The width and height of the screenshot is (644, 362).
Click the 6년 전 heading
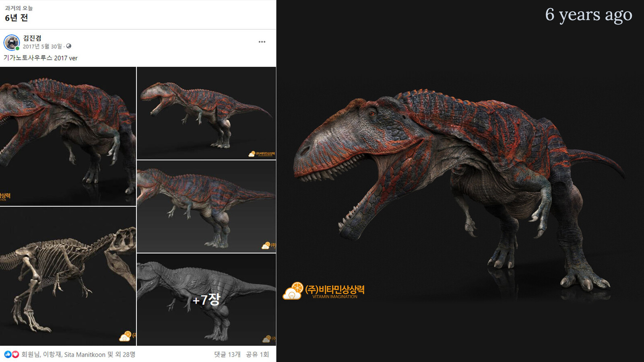click(17, 18)
